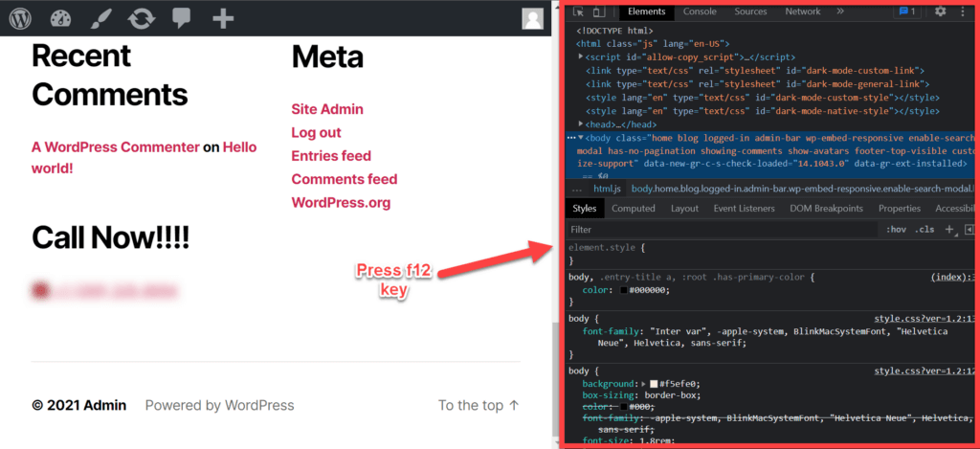Collapse the body element node

pyautogui.click(x=581, y=137)
